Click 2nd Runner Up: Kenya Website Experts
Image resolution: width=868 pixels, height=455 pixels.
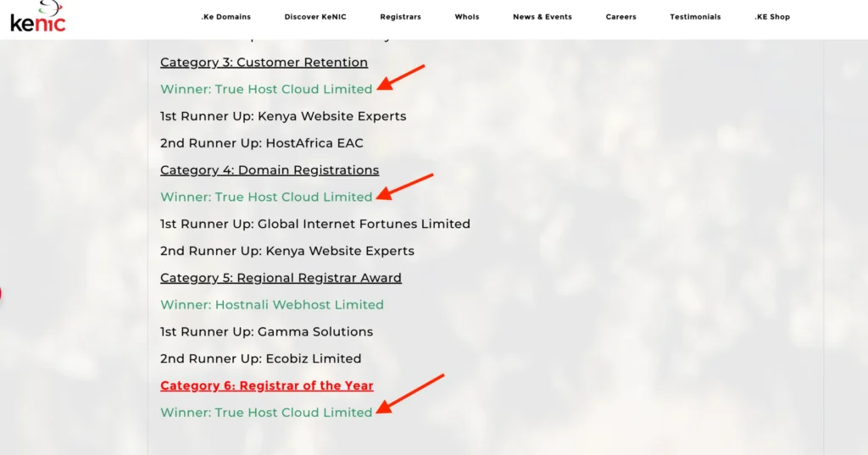[287, 252]
